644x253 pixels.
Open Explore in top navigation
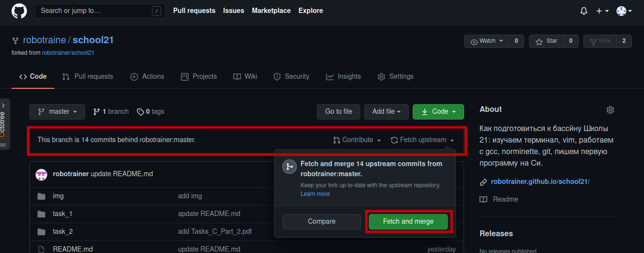(x=311, y=11)
